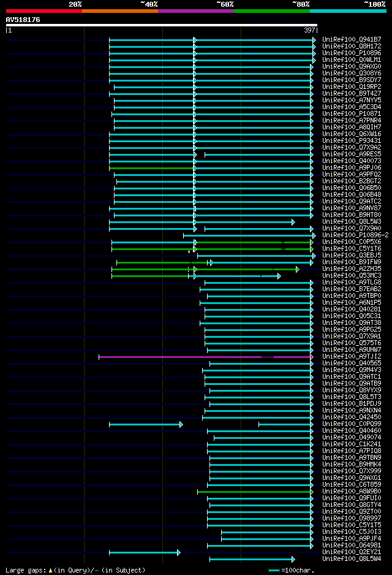Click the 'Large gaps' legend text
The width and height of the screenshot is (392, 575).
(x=75, y=570)
